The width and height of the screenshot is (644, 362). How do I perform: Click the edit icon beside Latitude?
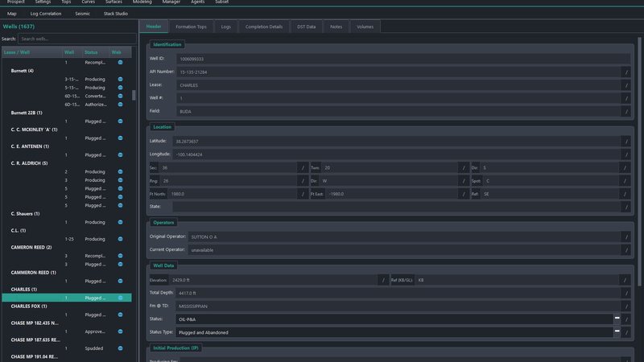tap(626, 142)
